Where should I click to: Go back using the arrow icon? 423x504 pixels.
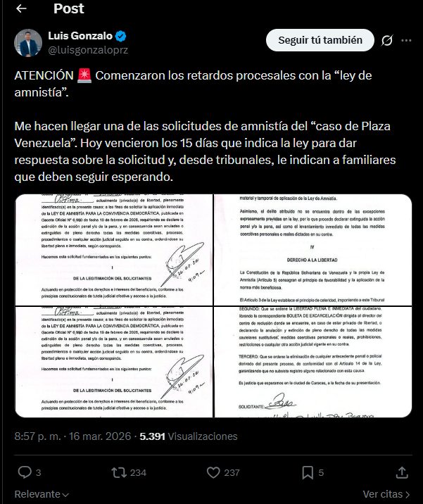click(21, 8)
